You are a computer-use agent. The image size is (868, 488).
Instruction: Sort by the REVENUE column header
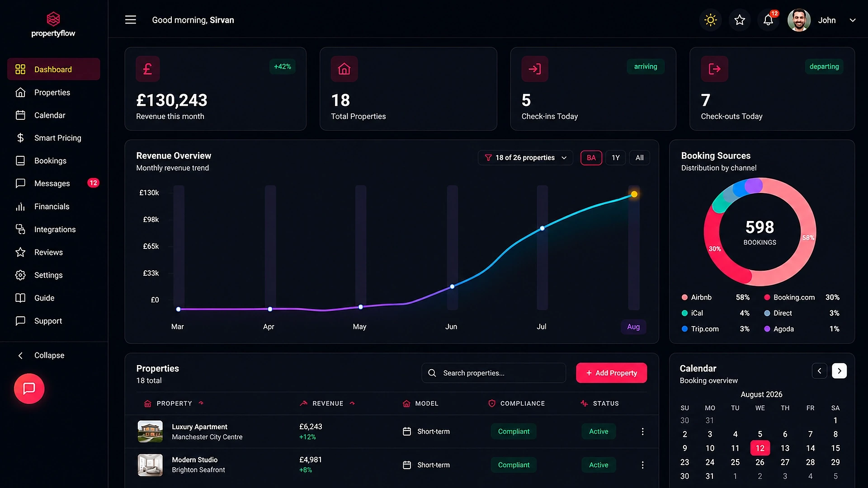[328, 404]
